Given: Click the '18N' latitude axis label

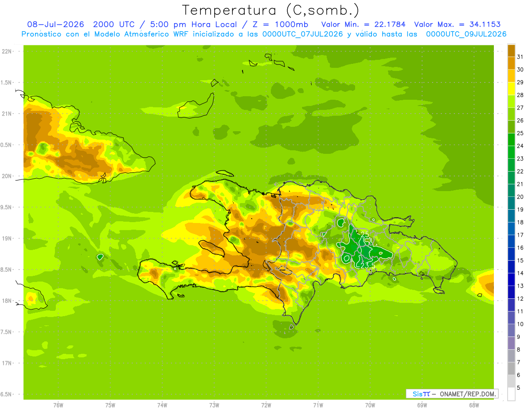Looking at the screenshot, I should 7,301.
